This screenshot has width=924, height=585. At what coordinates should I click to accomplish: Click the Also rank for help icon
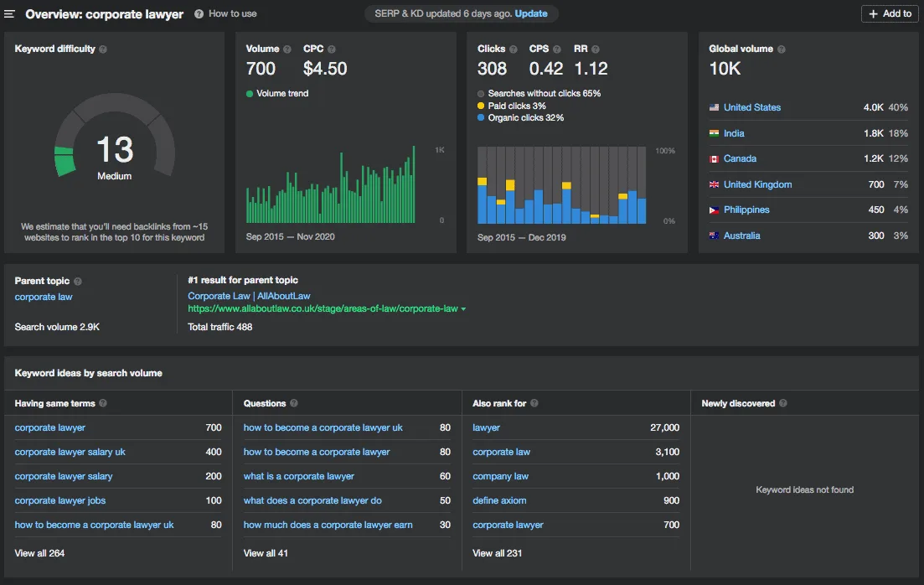[x=534, y=403]
